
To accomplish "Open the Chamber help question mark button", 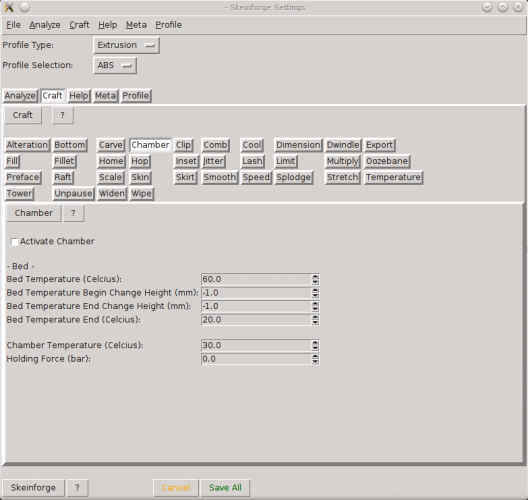I will 73,213.
